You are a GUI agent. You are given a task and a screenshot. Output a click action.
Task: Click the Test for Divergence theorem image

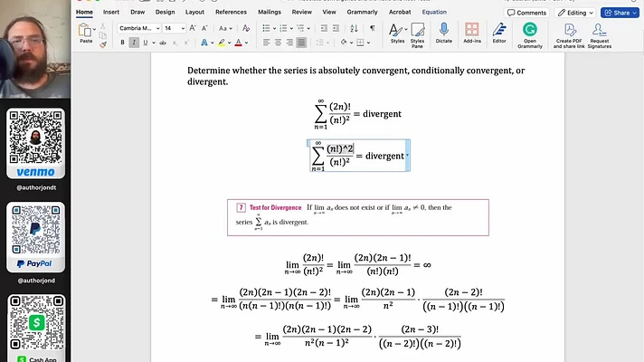[358, 217]
